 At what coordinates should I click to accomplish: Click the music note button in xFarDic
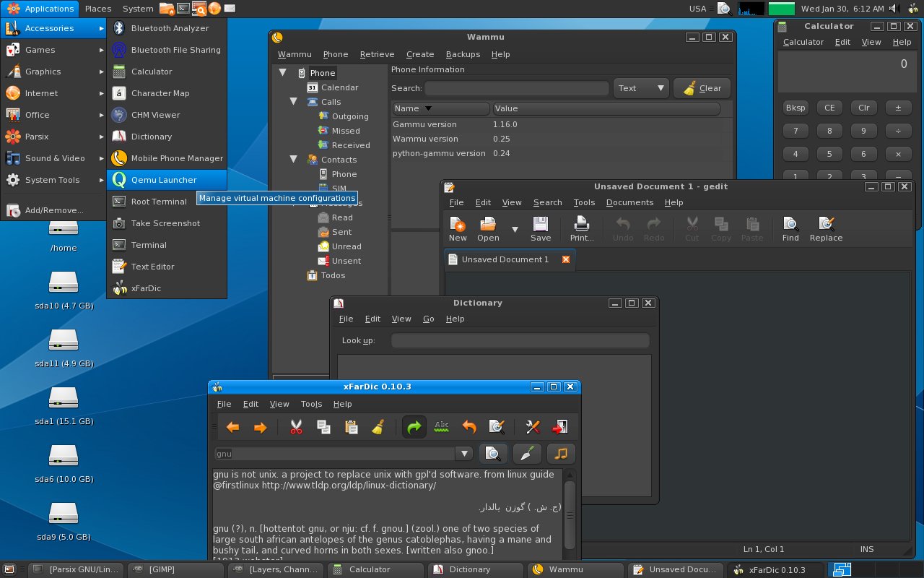tap(561, 454)
